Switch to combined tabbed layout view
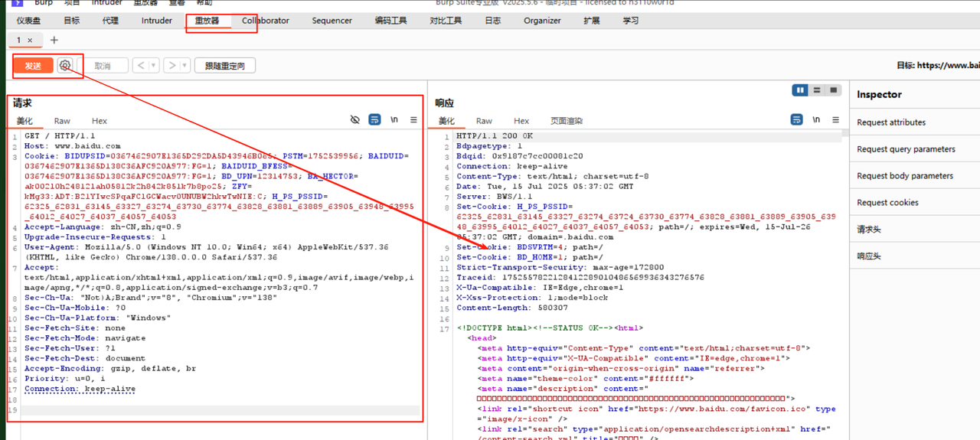980x440 pixels. point(834,90)
